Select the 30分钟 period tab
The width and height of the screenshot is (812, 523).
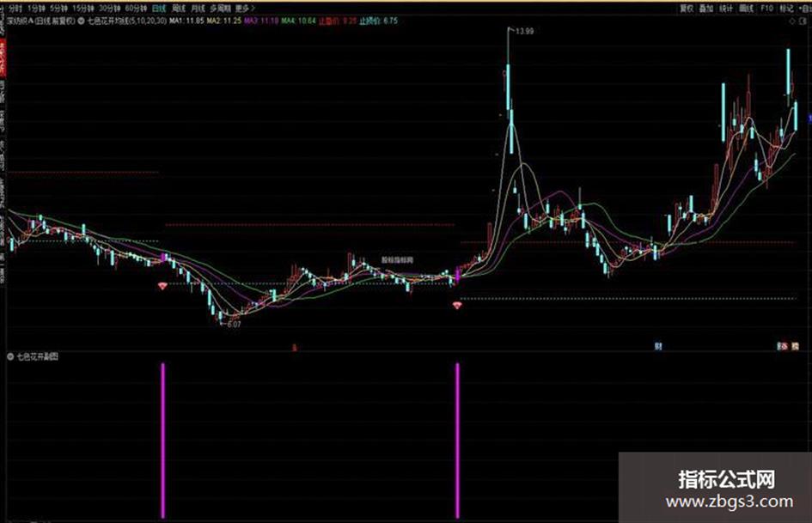point(109,9)
